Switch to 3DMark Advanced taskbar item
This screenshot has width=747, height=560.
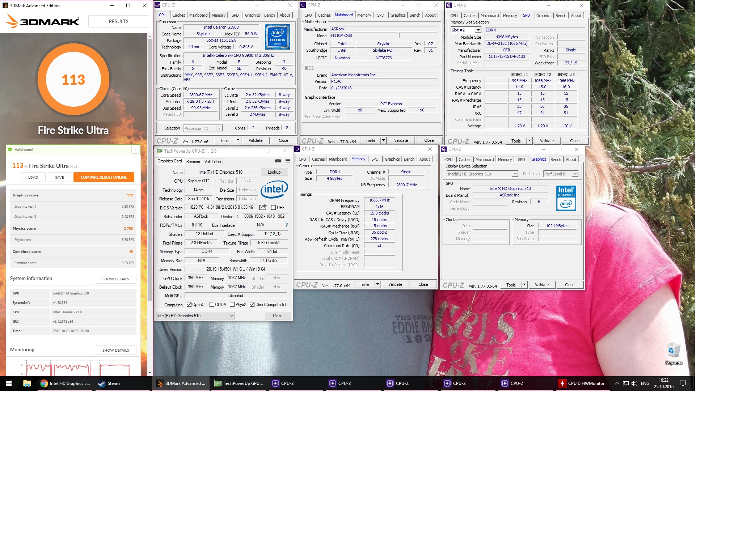(x=181, y=383)
